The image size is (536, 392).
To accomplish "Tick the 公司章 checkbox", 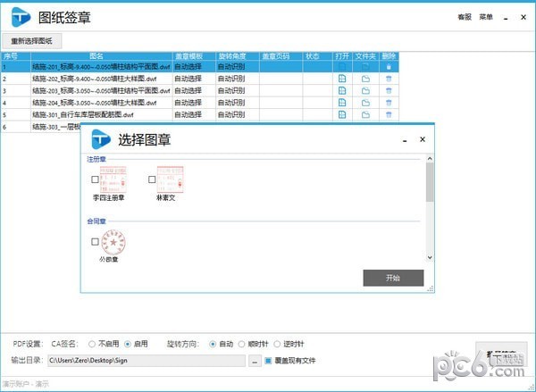I will [95, 242].
